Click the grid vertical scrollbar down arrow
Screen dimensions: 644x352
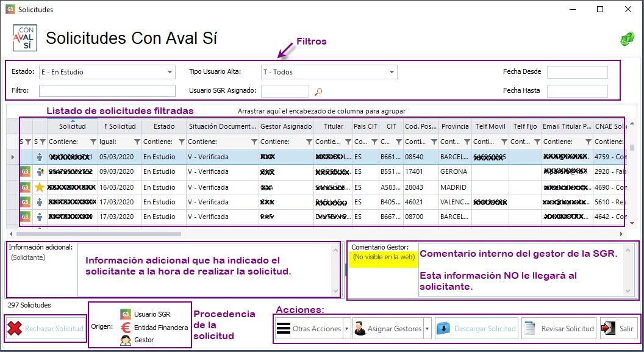[x=632, y=223]
